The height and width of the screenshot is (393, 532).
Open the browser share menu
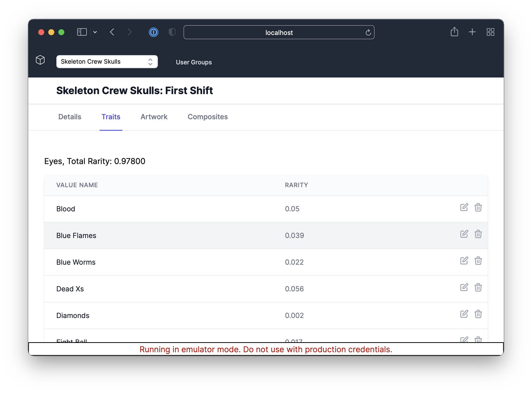tap(454, 32)
